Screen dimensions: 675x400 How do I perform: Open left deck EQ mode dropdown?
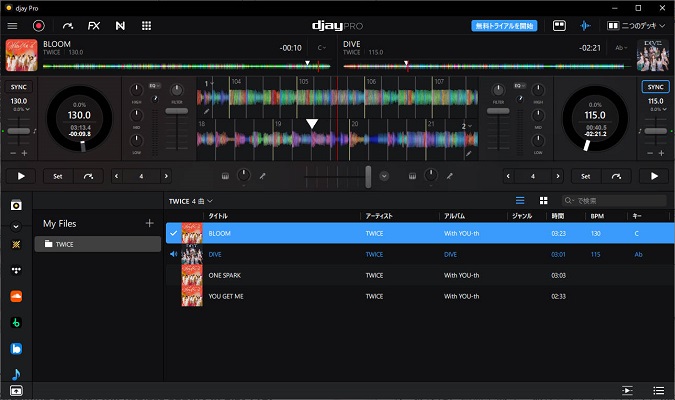click(x=154, y=86)
